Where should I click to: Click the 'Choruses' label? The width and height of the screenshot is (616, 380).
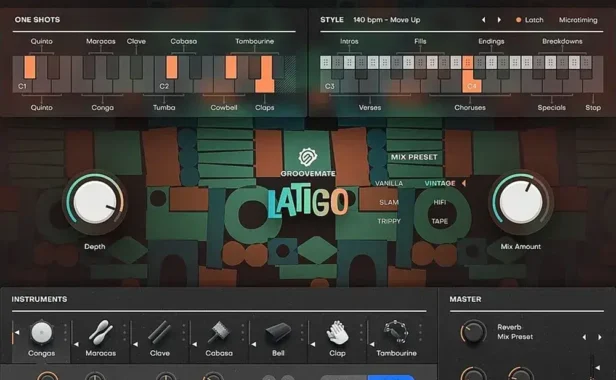470,108
